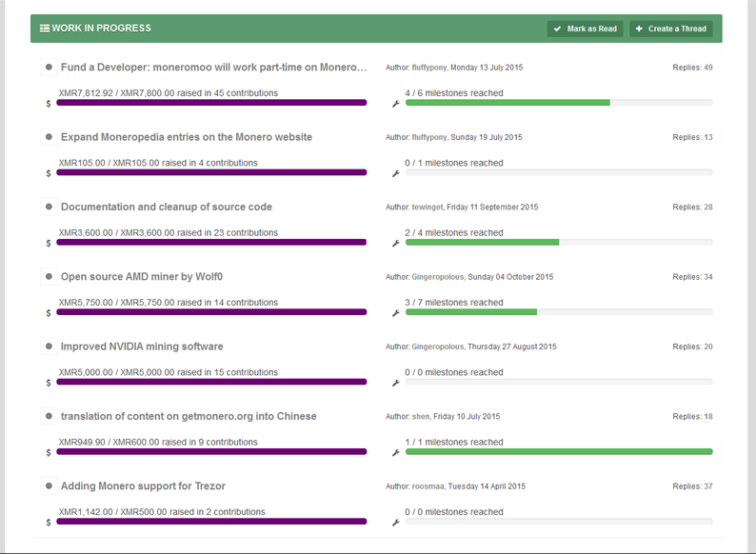Click the dollar icon for Improved NVIDIA mining funding
The height and width of the screenshot is (554, 756).
[49, 383]
